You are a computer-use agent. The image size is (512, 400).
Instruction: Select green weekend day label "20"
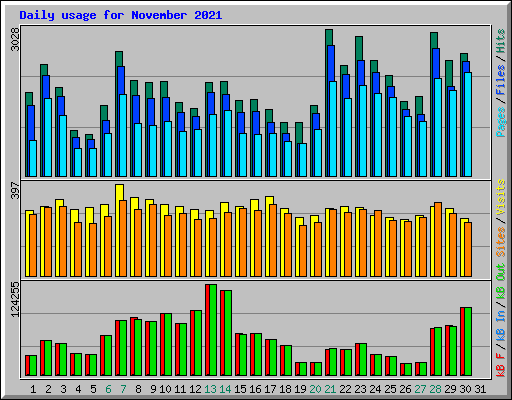pos(315,389)
